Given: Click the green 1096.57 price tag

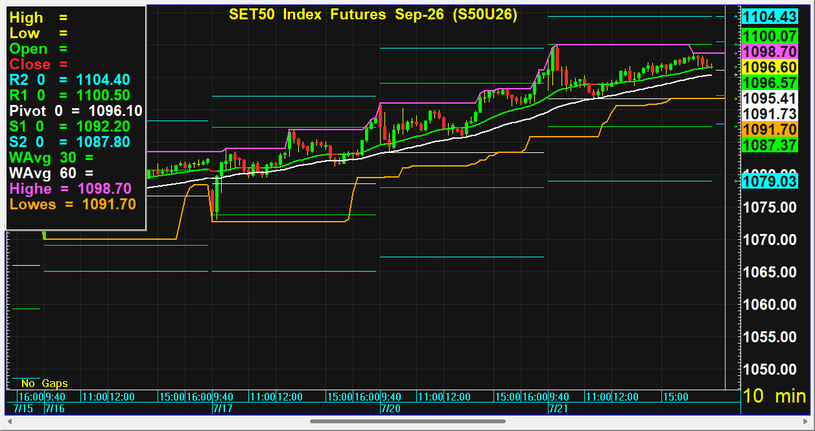Looking at the screenshot, I should pyautogui.click(x=770, y=83).
